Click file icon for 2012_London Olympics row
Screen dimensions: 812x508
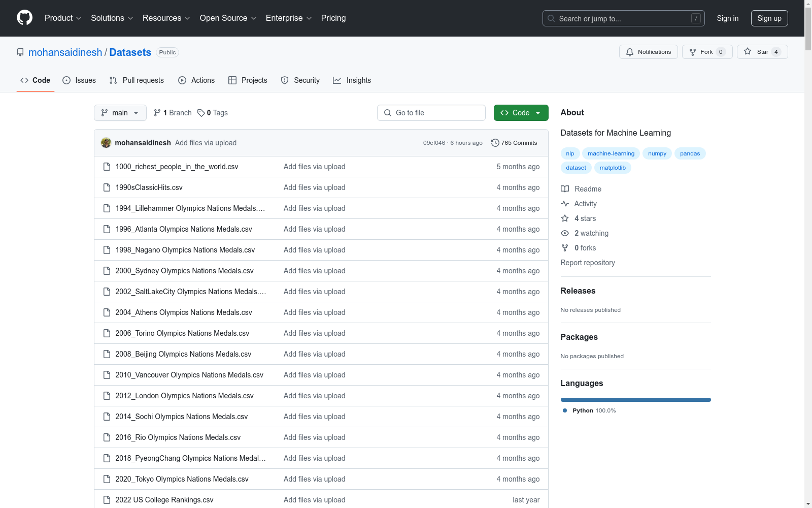107,396
